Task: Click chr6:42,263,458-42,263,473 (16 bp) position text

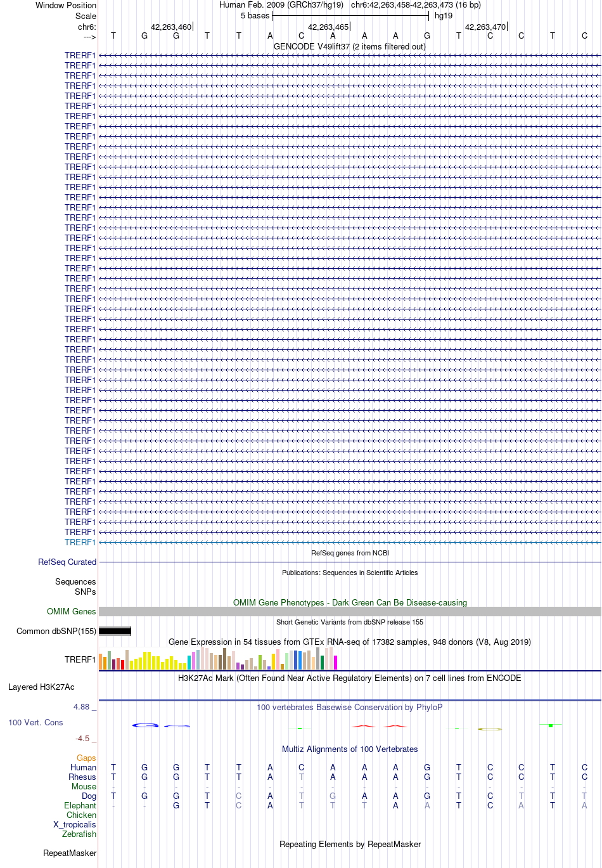Action: 416,5
